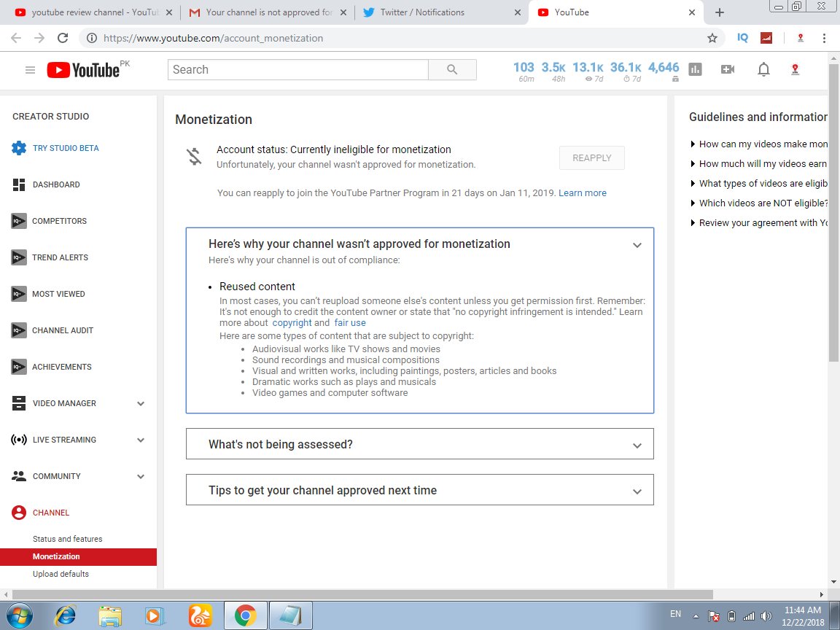Click the Trend Alerts vidIQ icon
The image size is (840, 630).
19,257
